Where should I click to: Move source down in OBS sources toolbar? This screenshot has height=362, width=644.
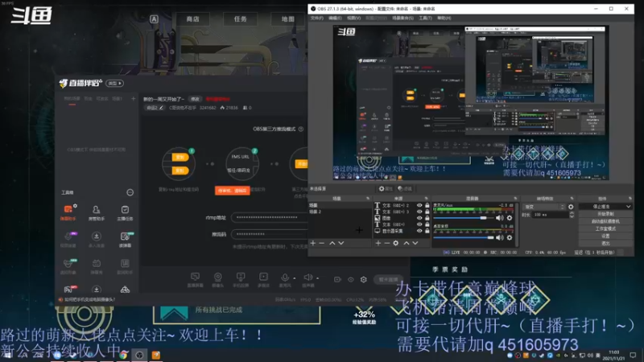[x=415, y=243]
